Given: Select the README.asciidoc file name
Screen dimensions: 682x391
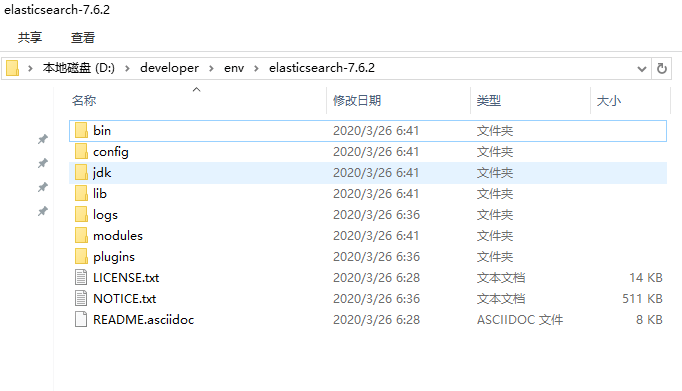Looking at the screenshot, I should click(x=144, y=320).
